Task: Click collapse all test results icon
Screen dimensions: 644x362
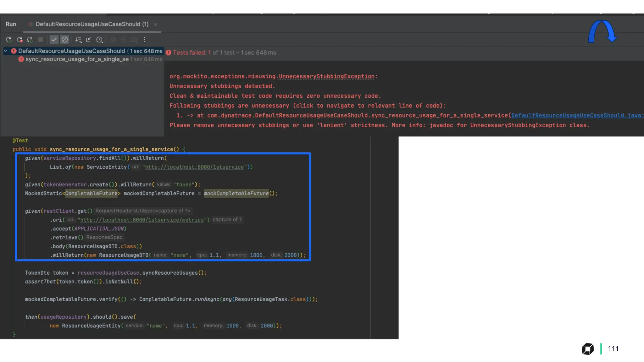Action: (89, 40)
